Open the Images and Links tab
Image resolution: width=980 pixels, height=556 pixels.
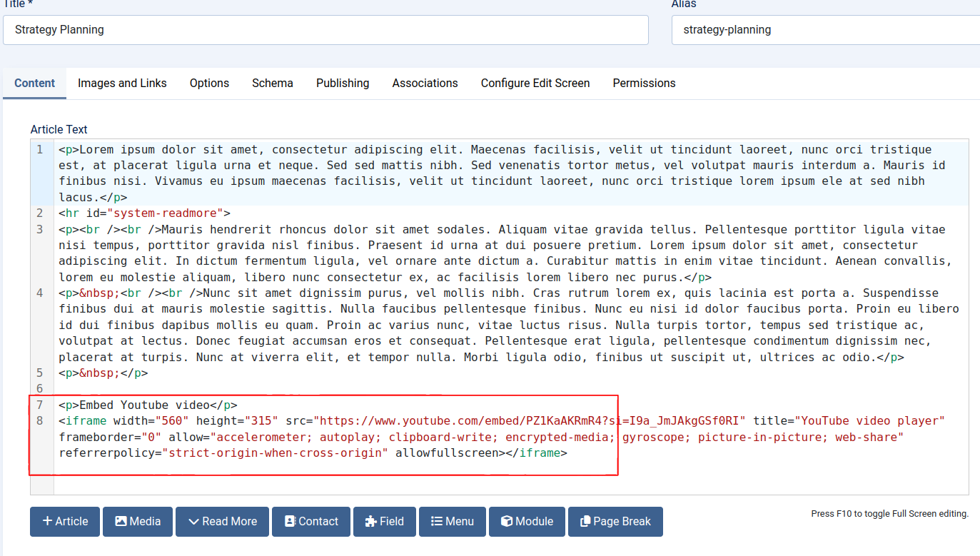(x=122, y=84)
